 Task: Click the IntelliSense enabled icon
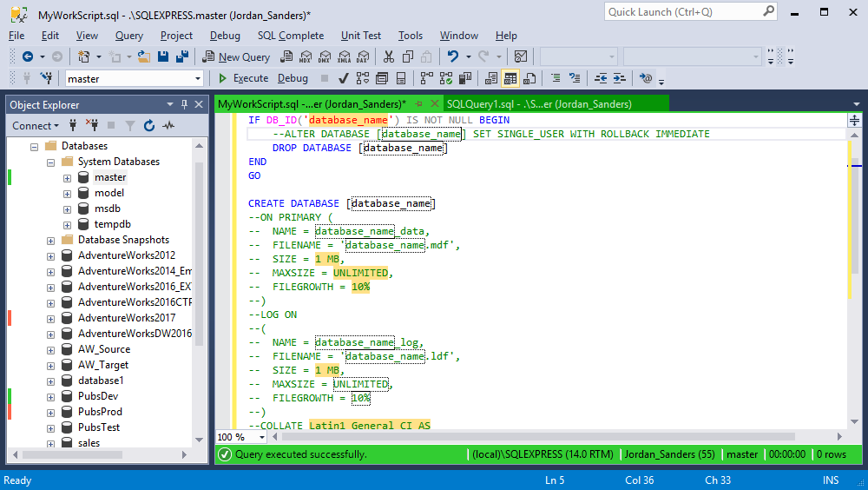401,78
